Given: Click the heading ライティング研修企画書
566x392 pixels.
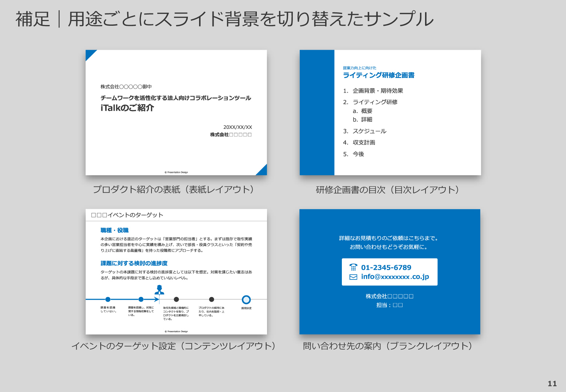Looking at the screenshot, I should [x=379, y=75].
